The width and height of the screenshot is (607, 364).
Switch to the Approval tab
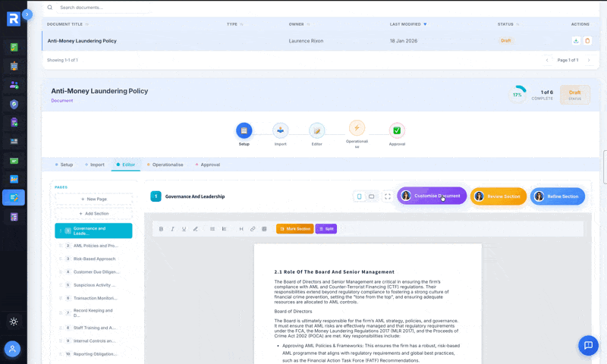(207, 165)
